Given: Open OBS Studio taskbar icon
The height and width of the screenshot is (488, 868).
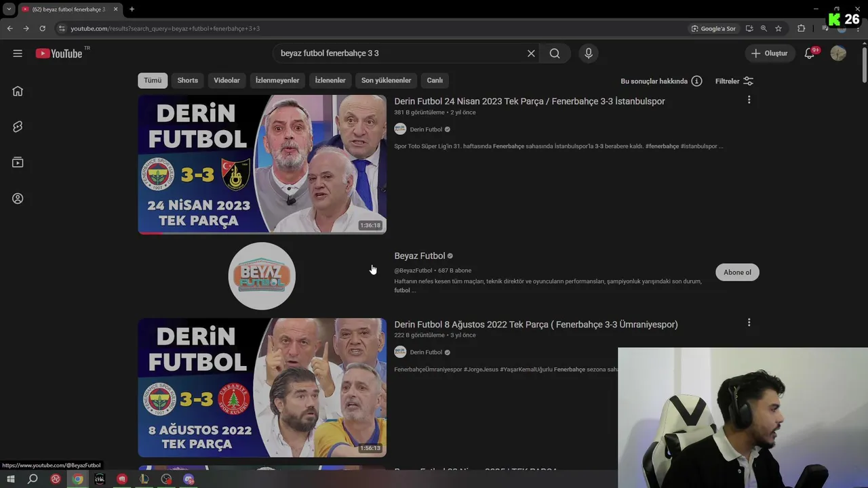Looking at the screenshot, I should coord(166,479).
